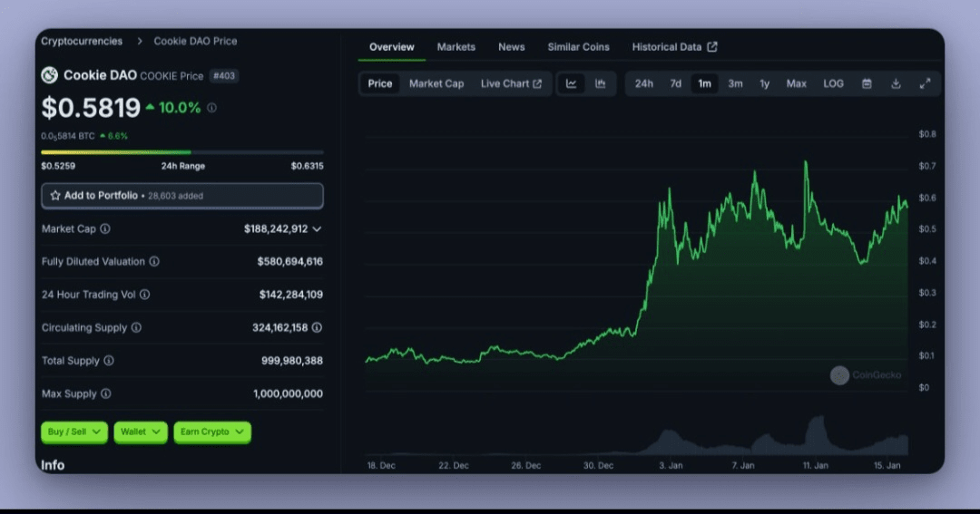Open the Historical Data tab
Screen dimensions: 980x514
pos(673,47)
